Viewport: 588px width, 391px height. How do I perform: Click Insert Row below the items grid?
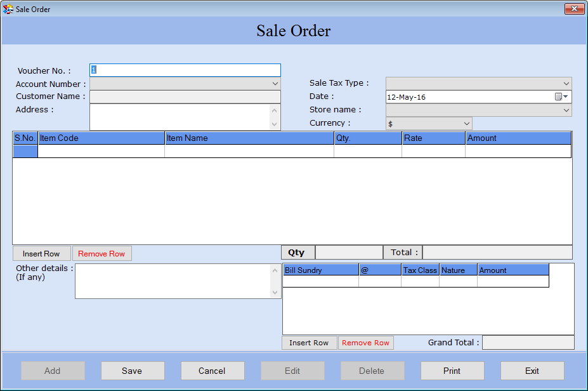[x=41, y=254]
